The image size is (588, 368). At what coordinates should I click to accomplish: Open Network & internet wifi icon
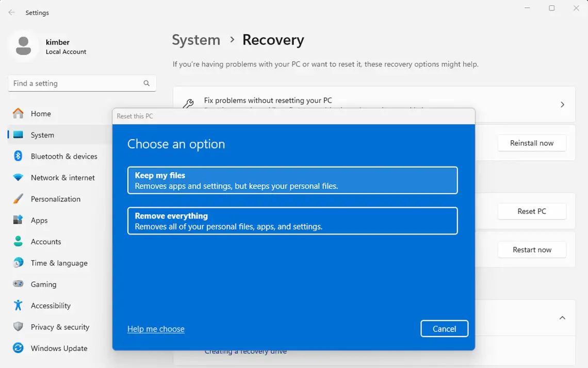click(x=18, y=178)
